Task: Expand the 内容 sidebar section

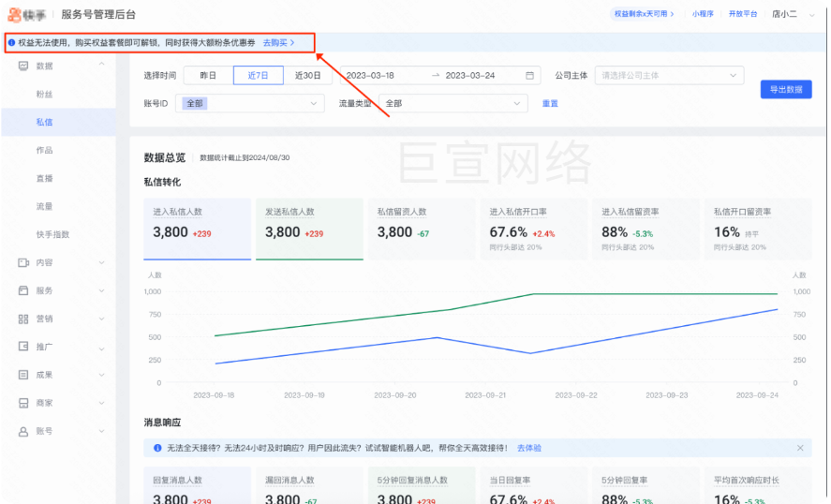Action: pos(102,262)
